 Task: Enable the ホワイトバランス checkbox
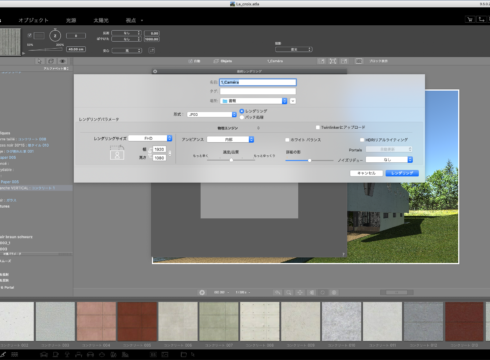pyautogui.click(x=287, y=140)
